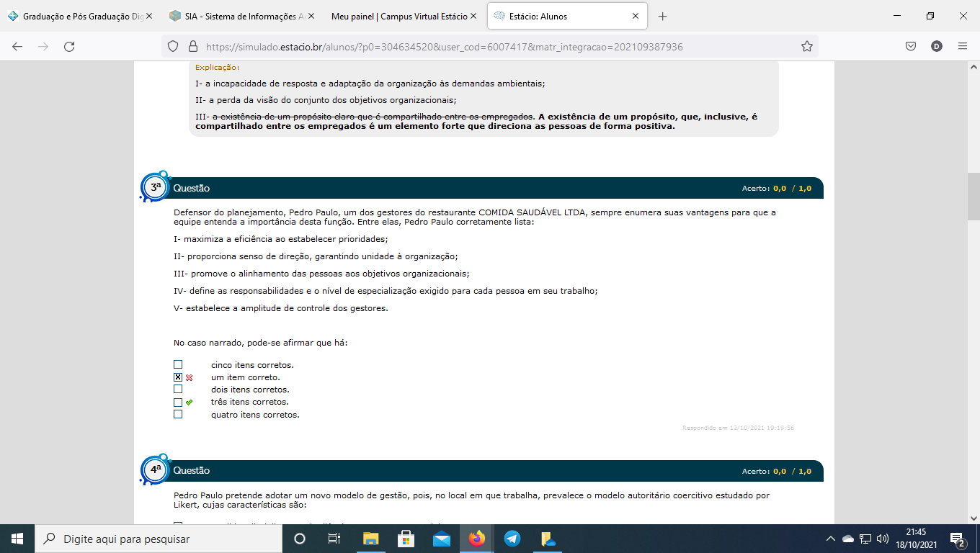Open OneDrive cloud tray icon
Screen dimensions: 980x553
pos(848,539)
